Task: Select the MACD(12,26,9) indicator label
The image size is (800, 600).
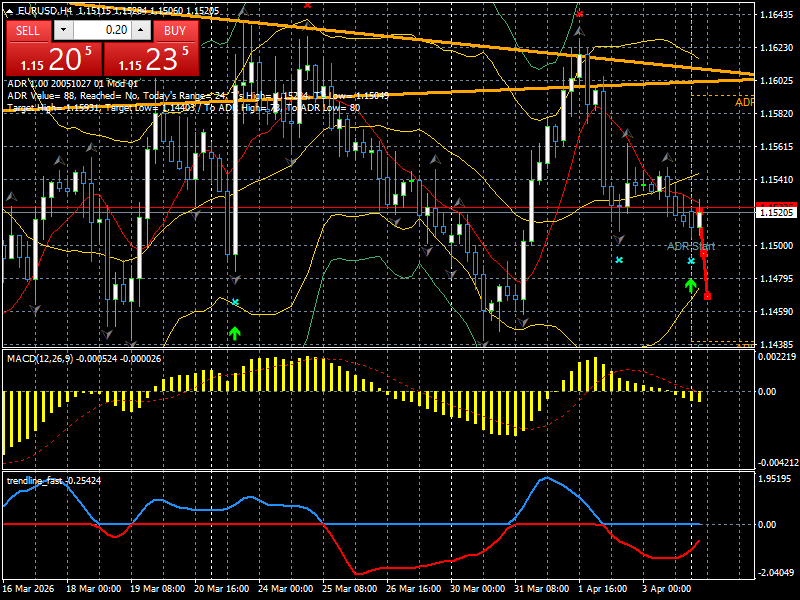Action: [x=84, y=359]
